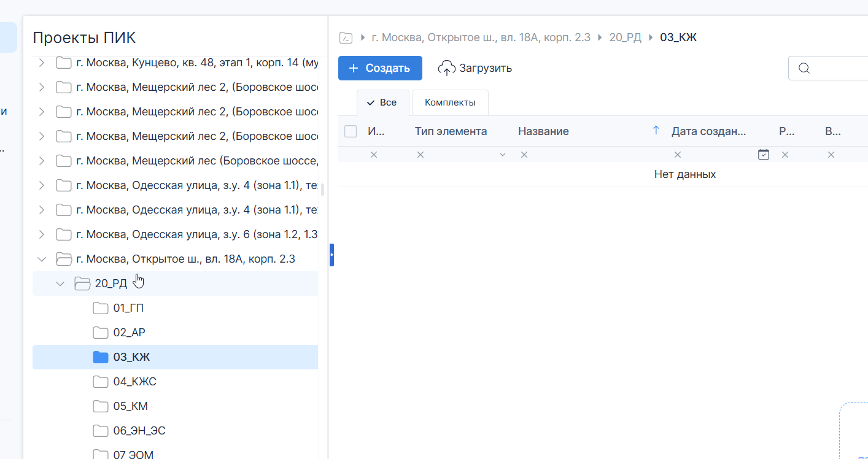This screenshot has height=459, width=868.
Task: Click the blue panel collapse handle
Action: pyautogui.click(x=331, y=254)
